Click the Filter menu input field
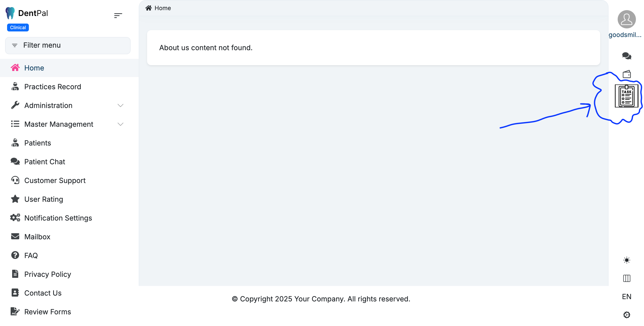 click(68, 45)
